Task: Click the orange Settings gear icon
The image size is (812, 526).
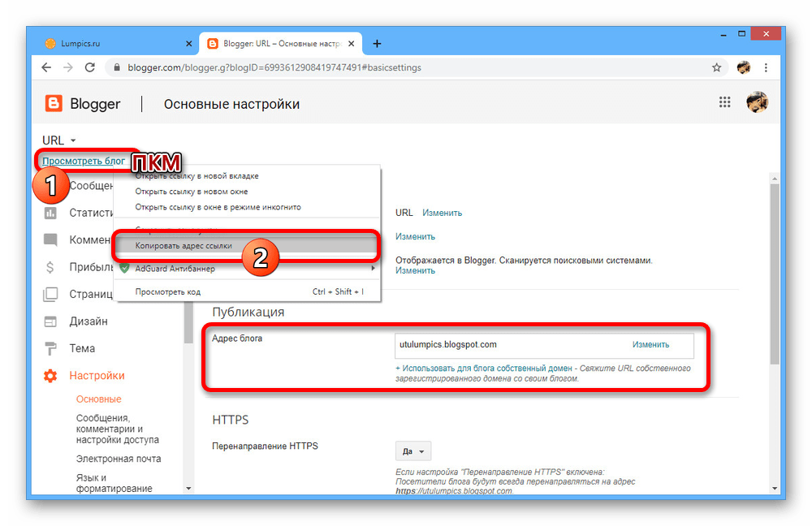Action: 50,376
